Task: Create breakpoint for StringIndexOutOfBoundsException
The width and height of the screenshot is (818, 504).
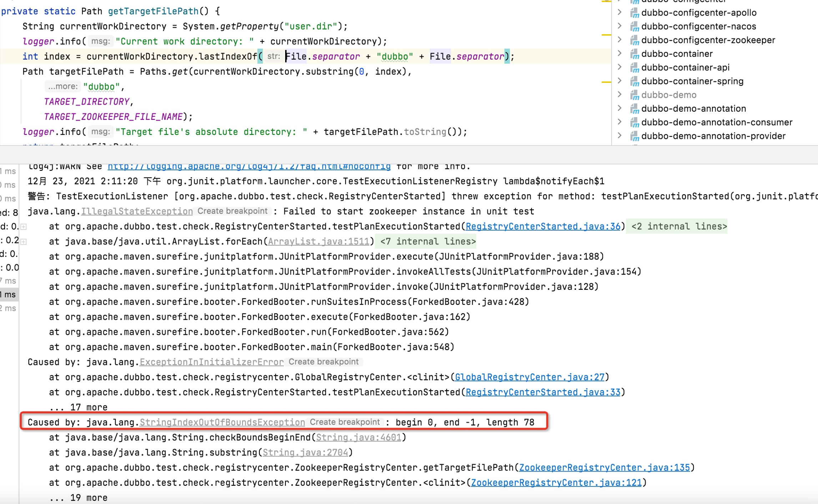Action: 344,422
